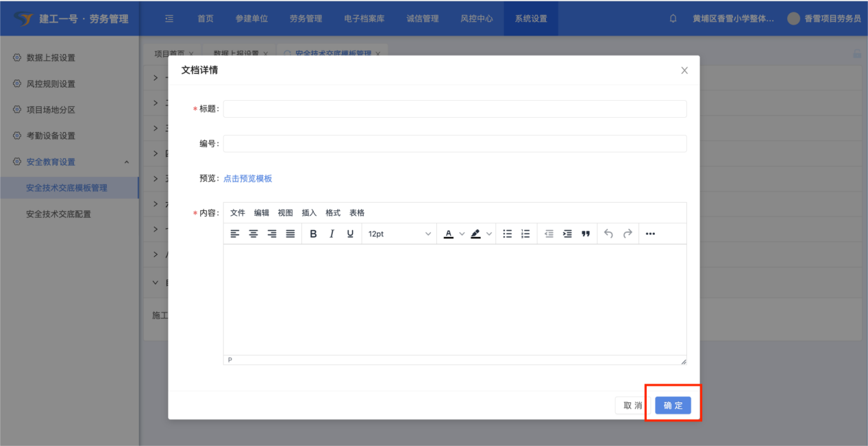
Task: Click the blockquote icon
Action: point(586,234)
